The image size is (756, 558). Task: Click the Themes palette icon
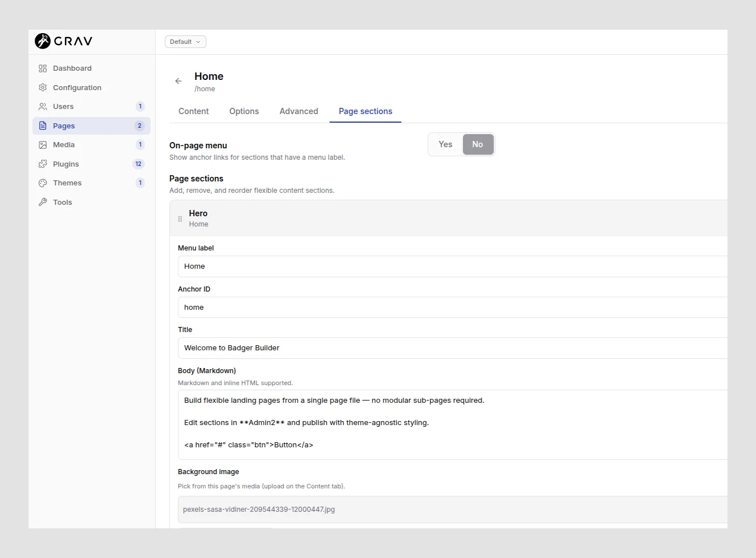[x=43, y=183]
